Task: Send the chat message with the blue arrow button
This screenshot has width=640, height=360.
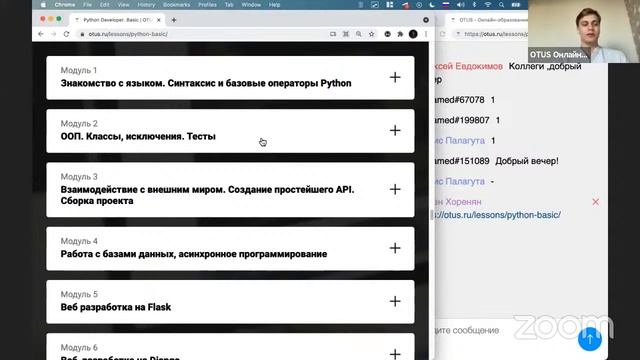Action: [x=590, y=338]
